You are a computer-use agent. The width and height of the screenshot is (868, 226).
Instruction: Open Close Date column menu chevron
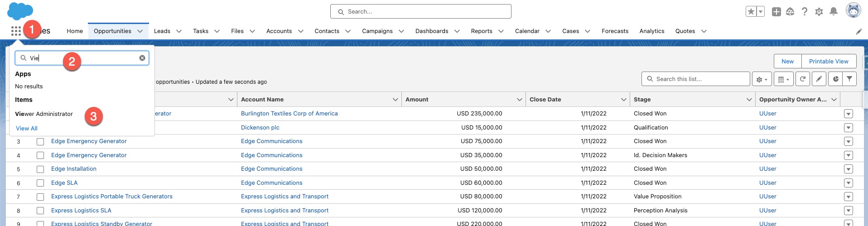pyautogui.click(x=624, y=100)
